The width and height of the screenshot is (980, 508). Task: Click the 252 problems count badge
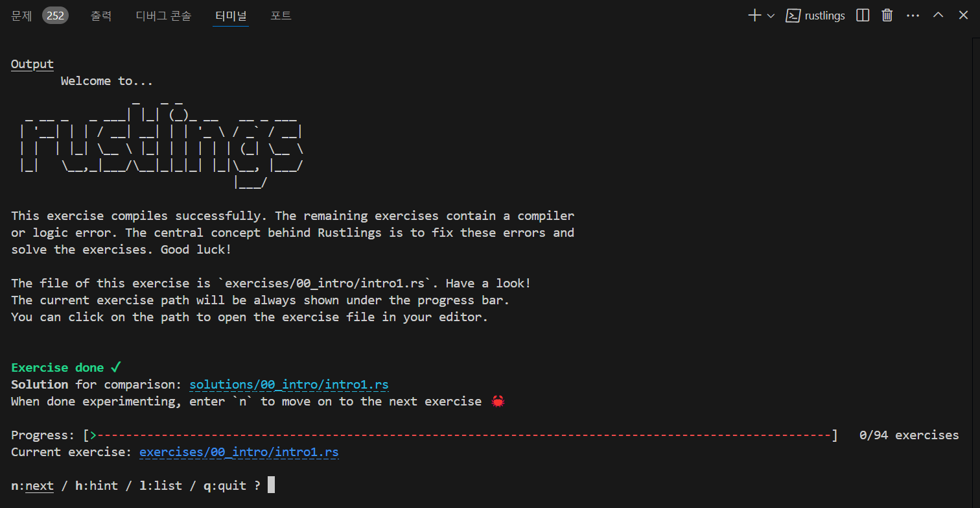click(x=56, y=16)
